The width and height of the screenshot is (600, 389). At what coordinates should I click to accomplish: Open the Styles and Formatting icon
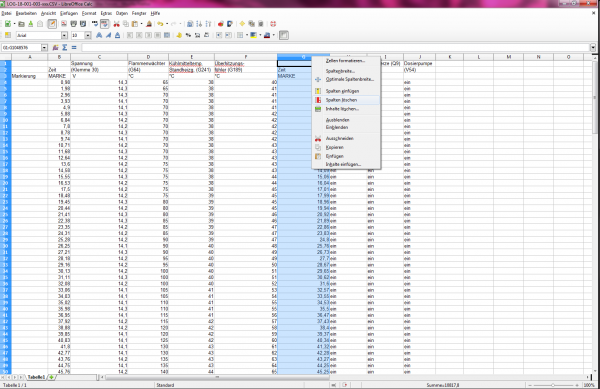click(8, 35)
